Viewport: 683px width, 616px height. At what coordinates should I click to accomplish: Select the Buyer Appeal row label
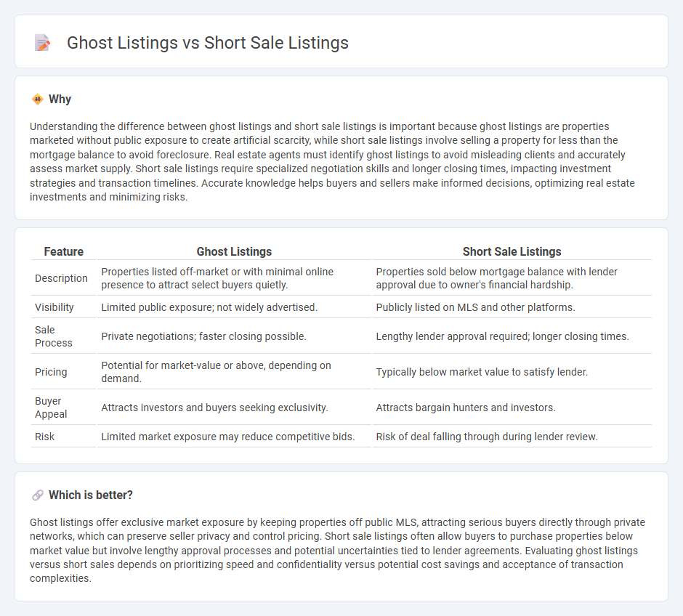pyautogui.click(x=51, y=408)
